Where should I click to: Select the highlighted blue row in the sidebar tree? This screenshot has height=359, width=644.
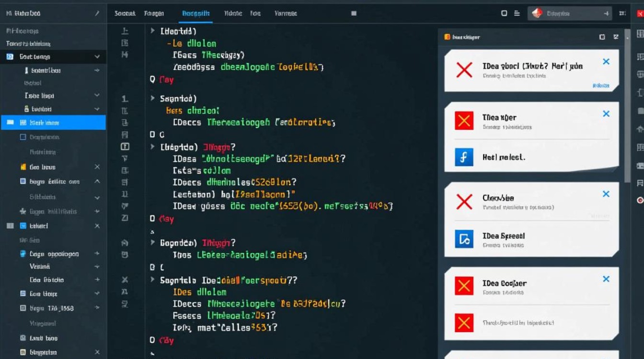click(x=53, y=123)
